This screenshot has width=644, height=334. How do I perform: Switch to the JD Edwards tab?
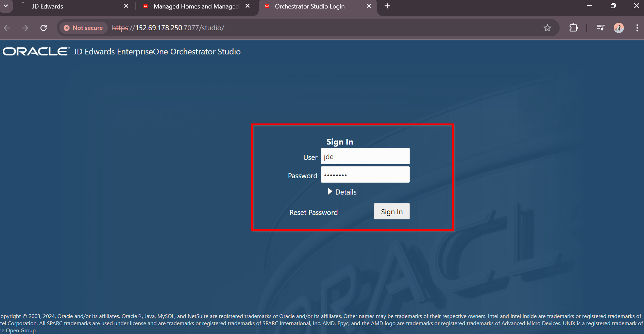pos(68,6)
